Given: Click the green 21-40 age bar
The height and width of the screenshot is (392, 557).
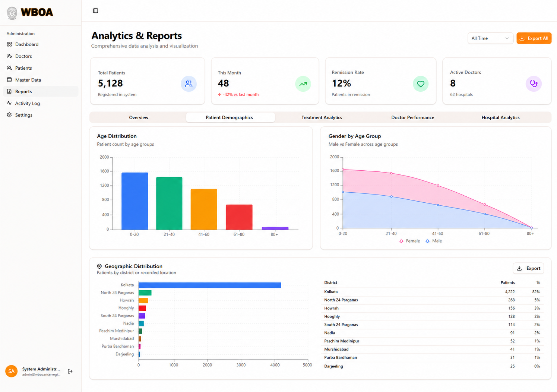Looking at the screenshot, I should (169, 203).
